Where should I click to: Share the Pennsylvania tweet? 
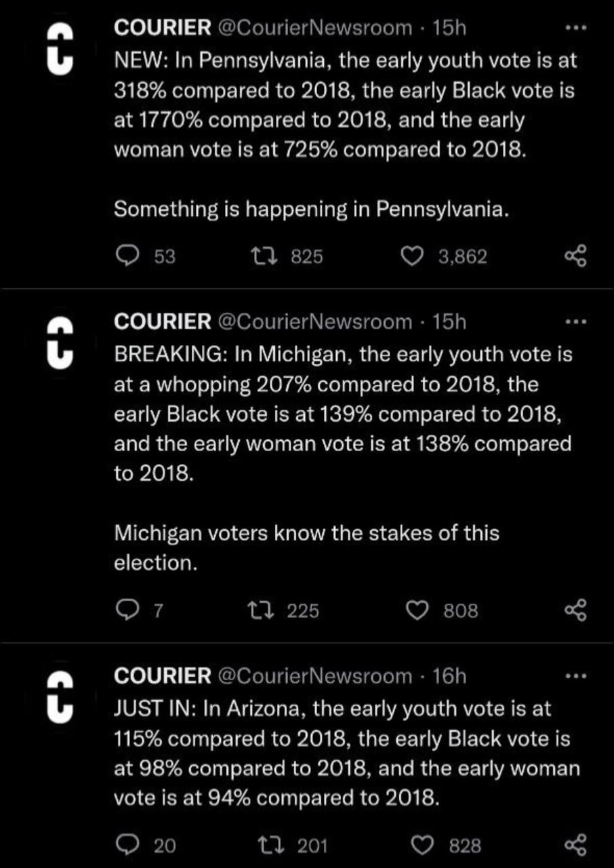pyautogui.click(x=574, y=256)
